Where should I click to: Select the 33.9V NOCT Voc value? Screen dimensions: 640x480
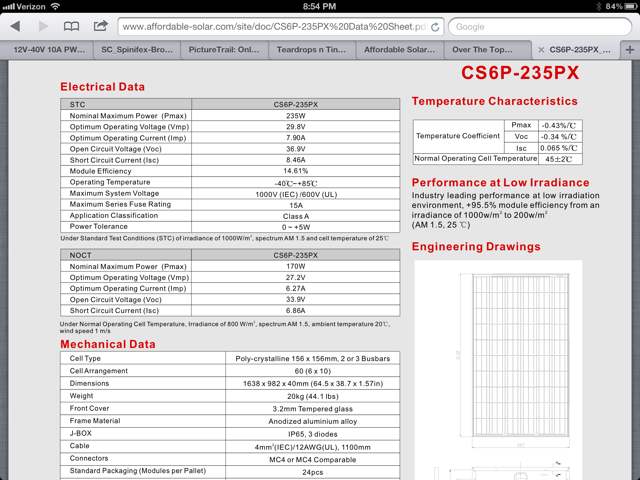(296, 300)
